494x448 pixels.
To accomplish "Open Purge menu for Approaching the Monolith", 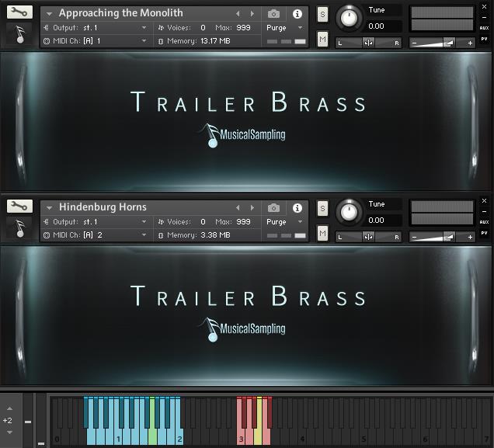I will coord(284,28).
